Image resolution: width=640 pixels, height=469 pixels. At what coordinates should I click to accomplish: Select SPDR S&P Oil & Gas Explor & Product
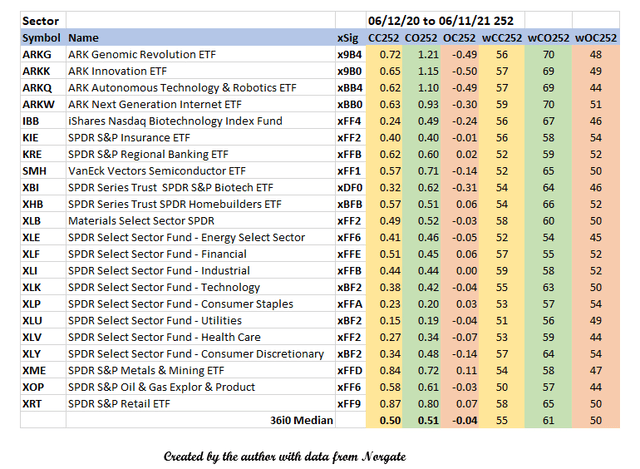pyautogui.click(x=200, y=387)
